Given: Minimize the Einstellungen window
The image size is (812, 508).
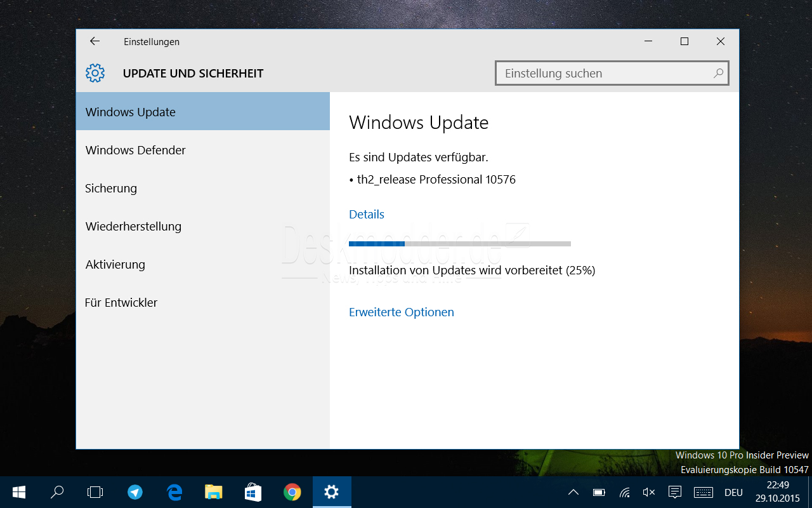Looking at the screenshot, I should (x=648, y=41).
